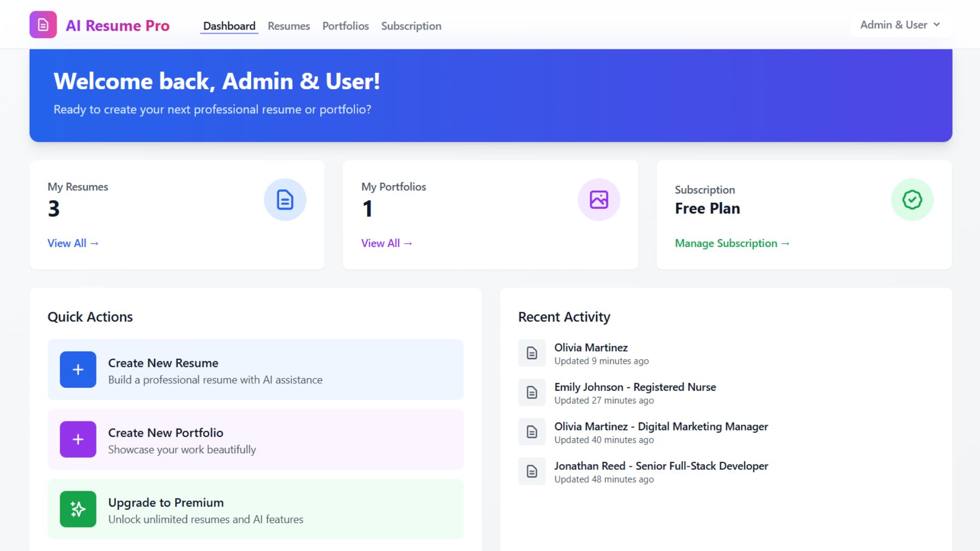Viewport: 980px width, 551px height.
Task: Click the chevron next to Admin & User
Action: pyautogui.click(x=937, y=25)
